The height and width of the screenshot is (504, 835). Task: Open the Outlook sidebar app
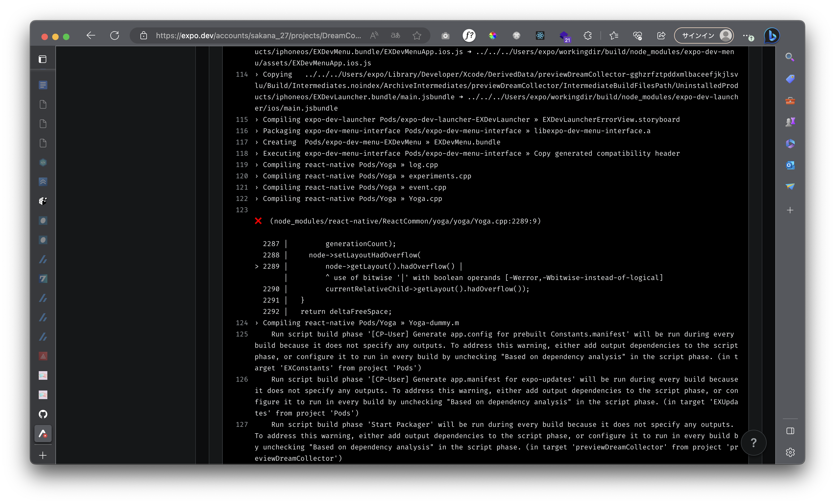[x=790, y=165]
